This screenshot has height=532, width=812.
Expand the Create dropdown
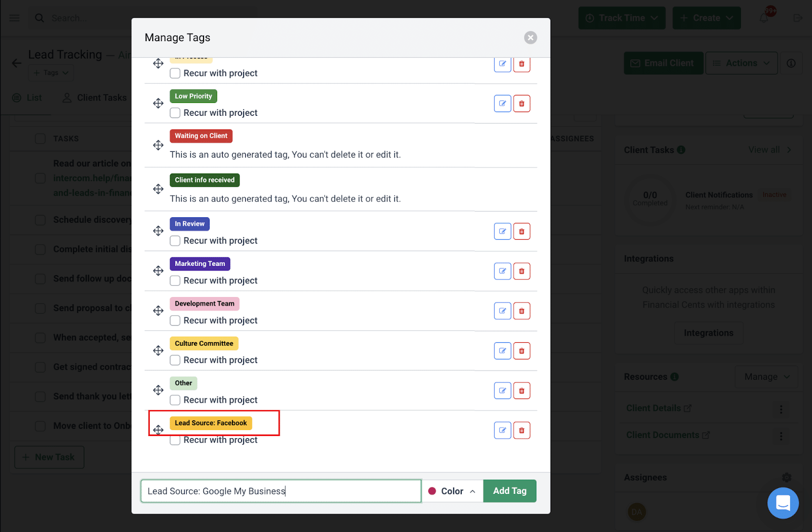707,18
